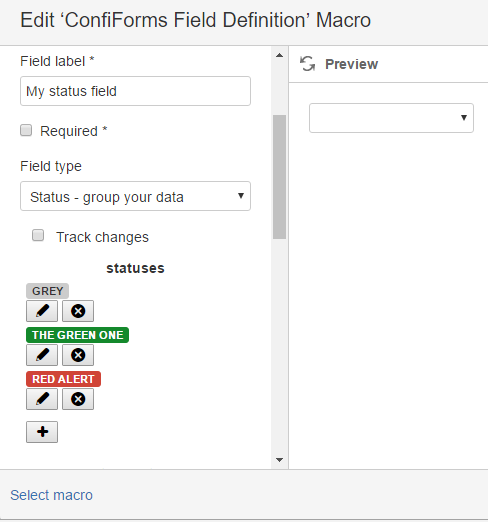Delete the GREY status entry
This screenshot has height=522, width=488.
point(78,311)
